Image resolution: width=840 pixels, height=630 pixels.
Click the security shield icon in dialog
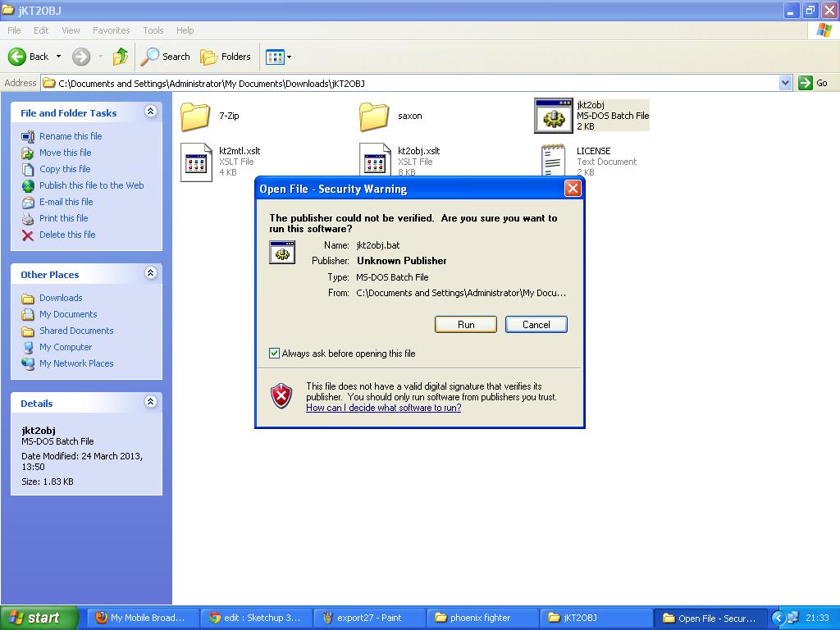click(282, 396)
